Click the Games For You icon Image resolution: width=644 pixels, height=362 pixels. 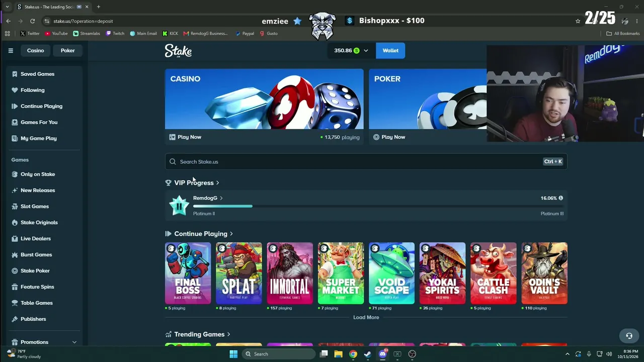[x=15, y=122]
